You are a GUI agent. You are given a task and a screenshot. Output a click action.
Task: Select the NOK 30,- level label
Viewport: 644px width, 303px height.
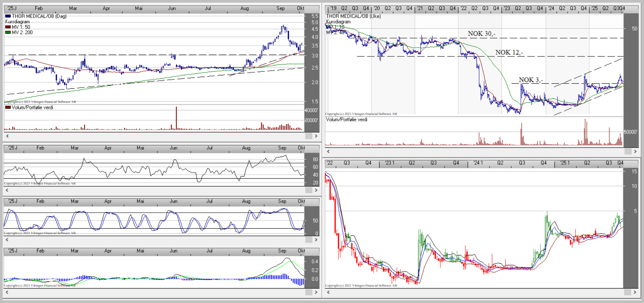481,34
